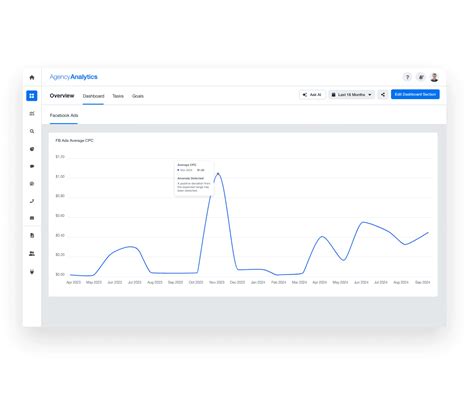
Task: Click the phone call tracking sidebar icon
Action: pos(32,201)
